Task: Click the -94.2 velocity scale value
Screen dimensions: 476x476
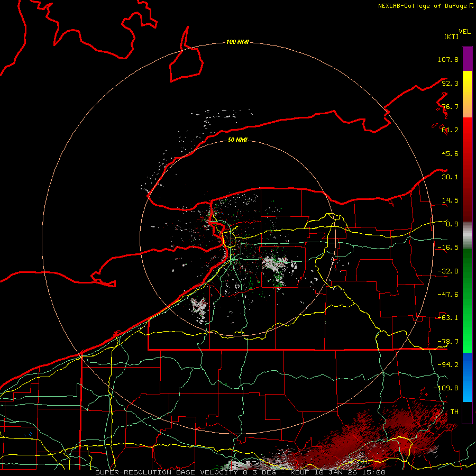Action: pyautogui.click(x=448, y=365)
